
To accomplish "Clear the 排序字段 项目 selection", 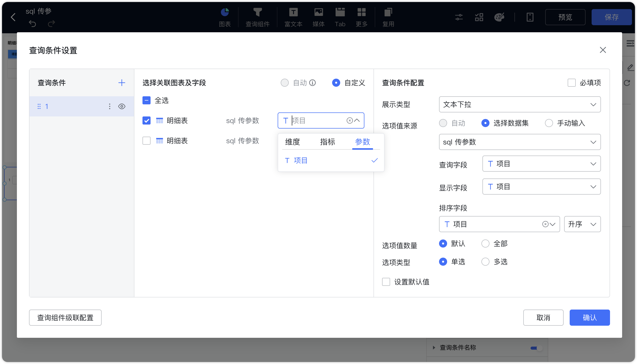I will (x=545, y=224).
